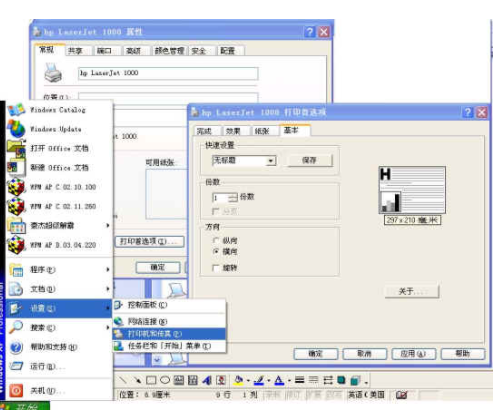Apply the line color brush

[259, 380]
